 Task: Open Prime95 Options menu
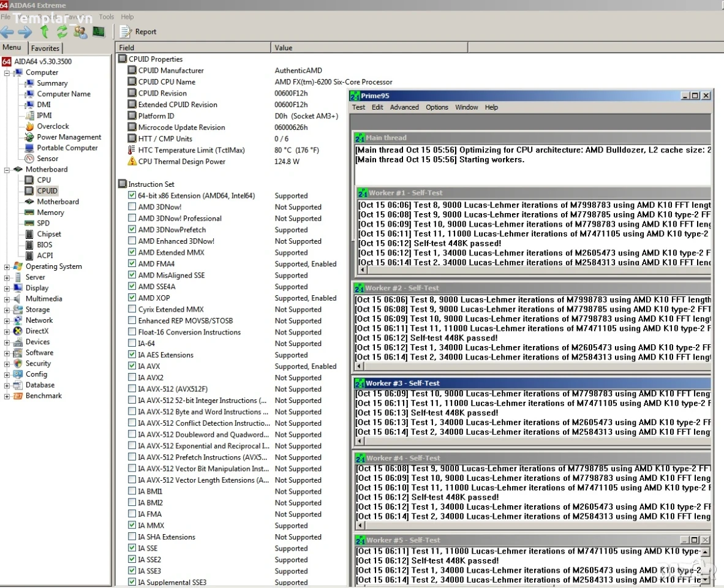click(x=437, y=107)
